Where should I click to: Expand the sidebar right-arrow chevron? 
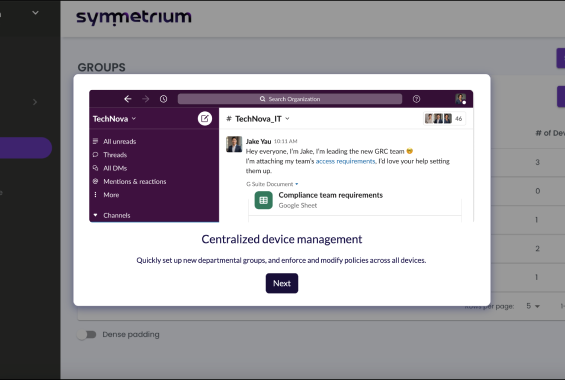35,102
